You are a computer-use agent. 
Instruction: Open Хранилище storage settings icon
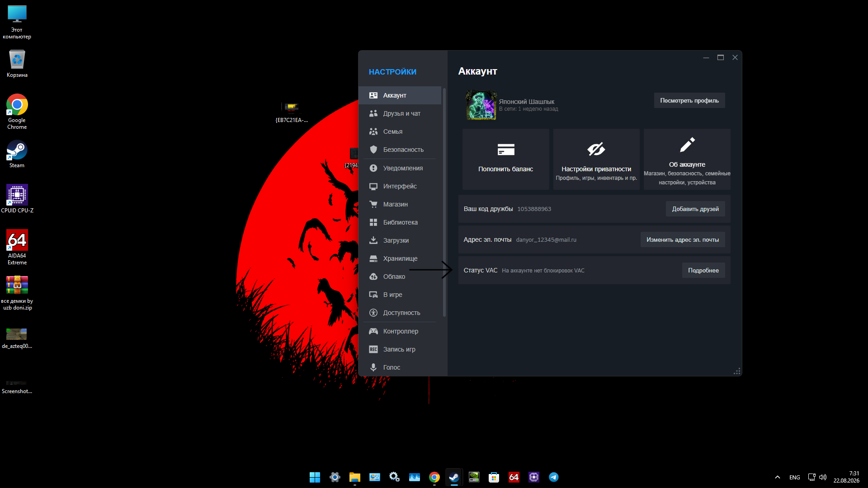[373, 258]
